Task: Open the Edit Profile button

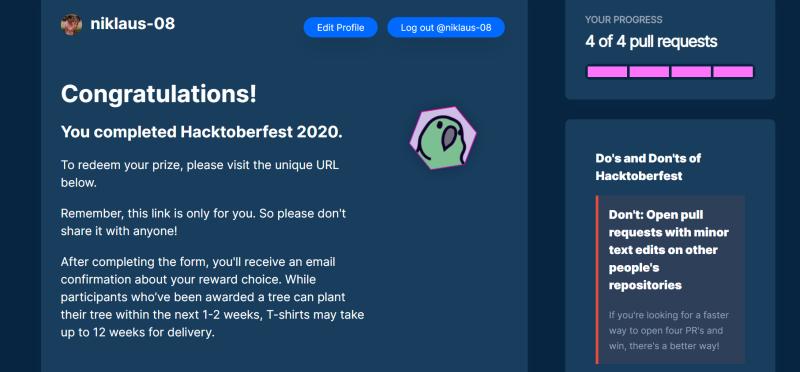Action: pyautogui.click(x=340, y=28)
